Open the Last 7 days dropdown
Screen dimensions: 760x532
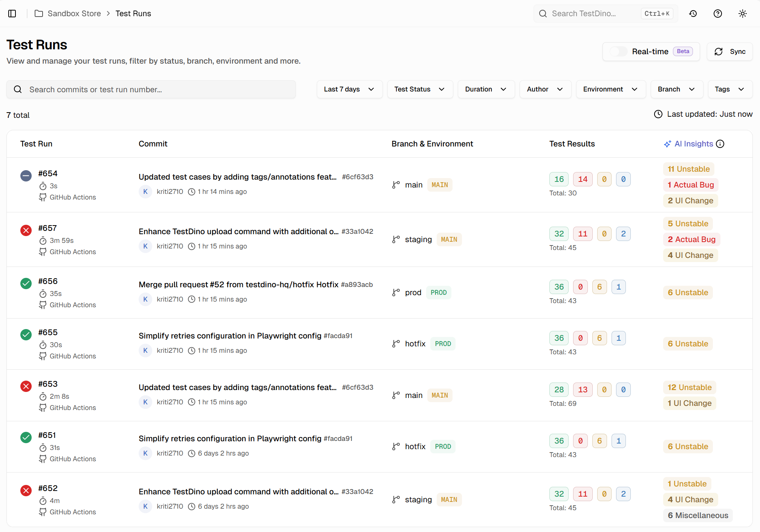(x=349, y=89)
